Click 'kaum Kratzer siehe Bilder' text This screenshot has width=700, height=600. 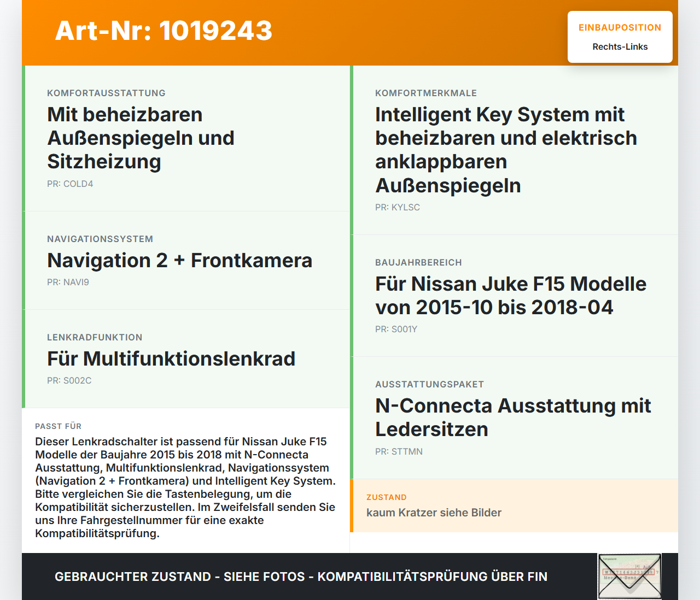pyautogui.click(x=434, y=513)
